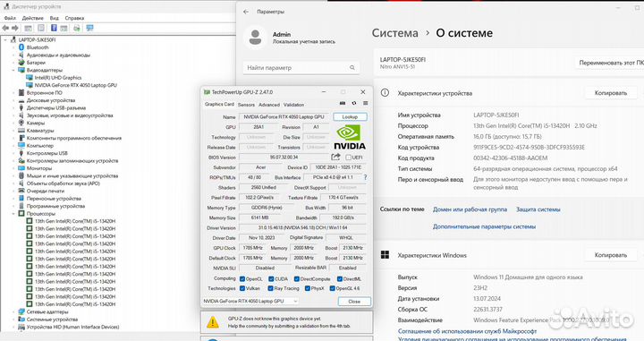The width and height of the screenshot is (644, 341).
Task: Click the magnifier icon in Settings search box
Action: 352,67
